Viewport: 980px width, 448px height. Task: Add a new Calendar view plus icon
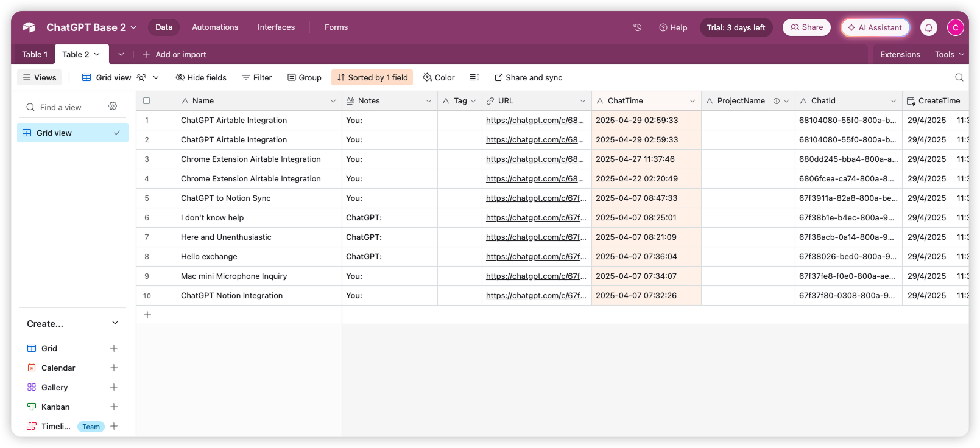(114, 368)
